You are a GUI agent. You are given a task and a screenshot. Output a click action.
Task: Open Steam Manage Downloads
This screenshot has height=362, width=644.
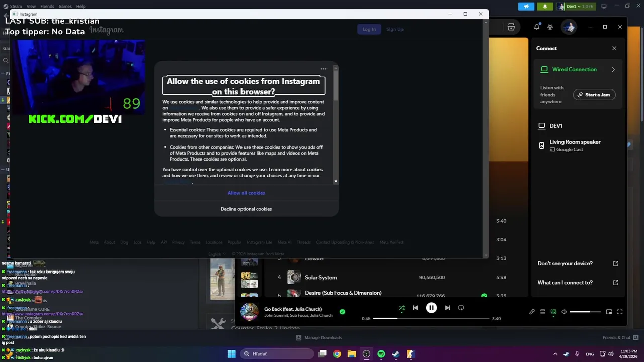coord(318,338)
